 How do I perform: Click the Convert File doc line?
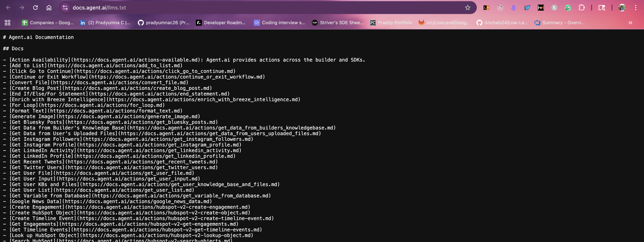click(x=96, y=83)
